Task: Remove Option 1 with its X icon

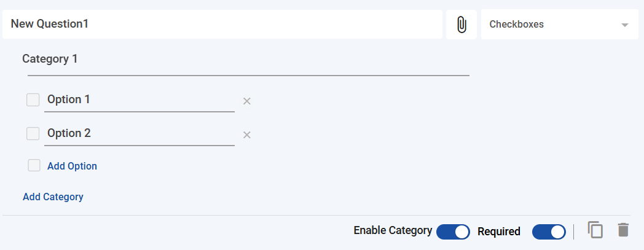Action: tap(247, 101)
